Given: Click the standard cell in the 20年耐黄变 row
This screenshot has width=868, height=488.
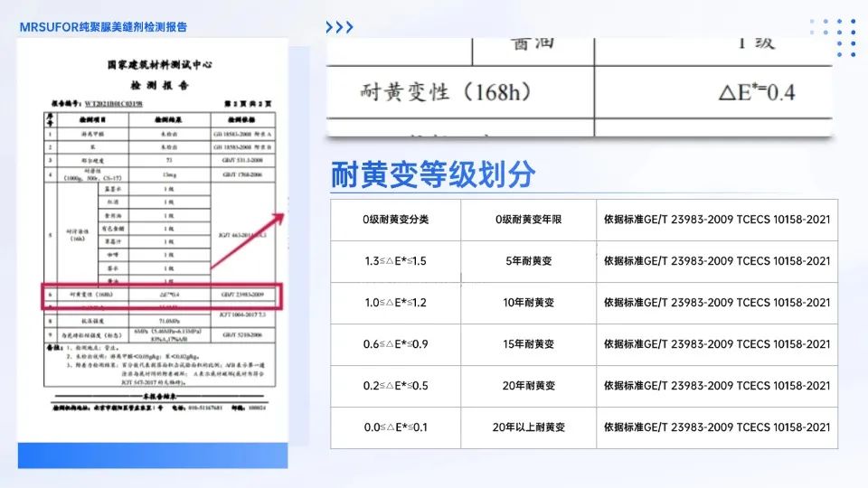Looking at the screenshot, I should [x=717, y=386].
